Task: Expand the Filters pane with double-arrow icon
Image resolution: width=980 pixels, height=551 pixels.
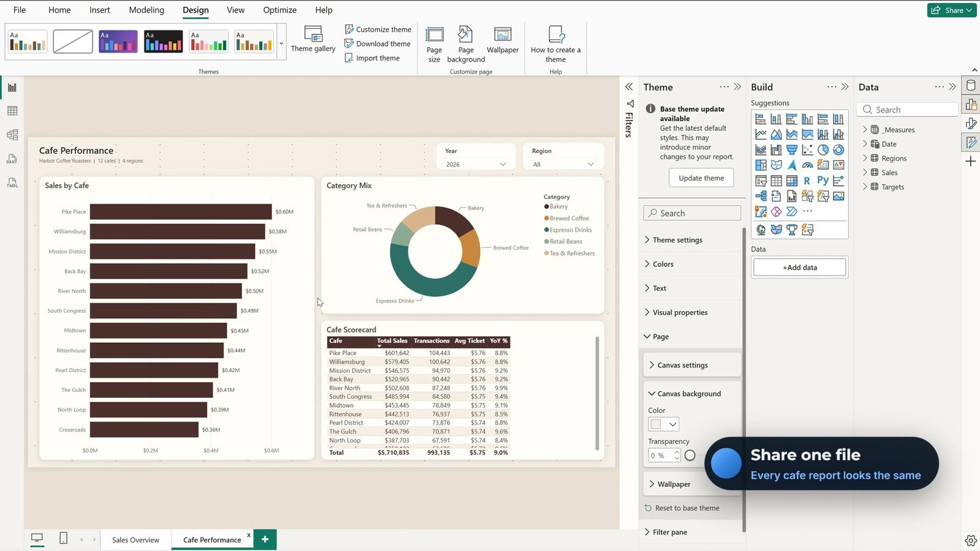Action: tap(629, 87)
